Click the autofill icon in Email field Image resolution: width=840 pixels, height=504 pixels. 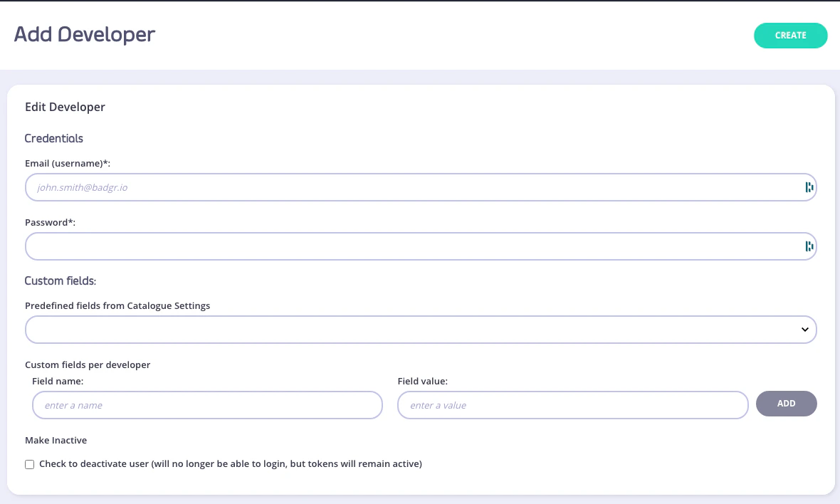pyautogui.click(x=809, y=187)
